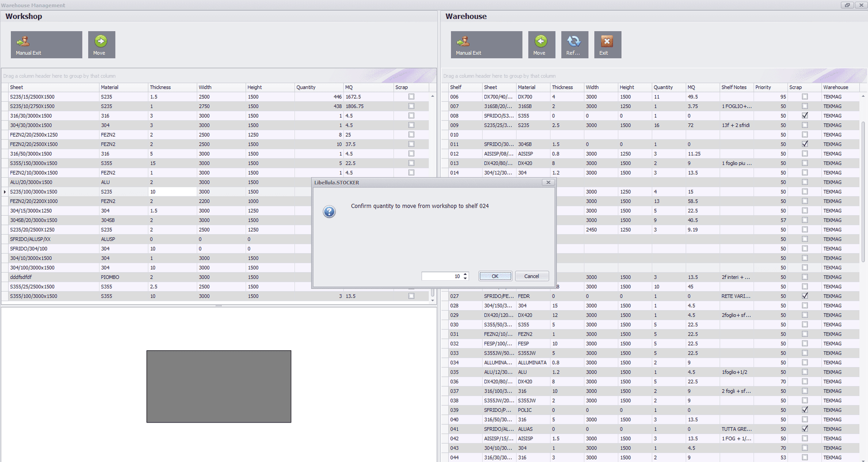Click the question mark dialog icon
868x462 pixels.
tap(329, 211)
